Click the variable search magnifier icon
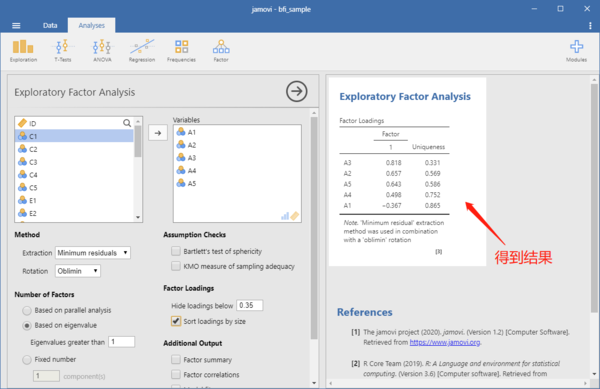Viewport: 600px width, 389px height. click(127, 123)
